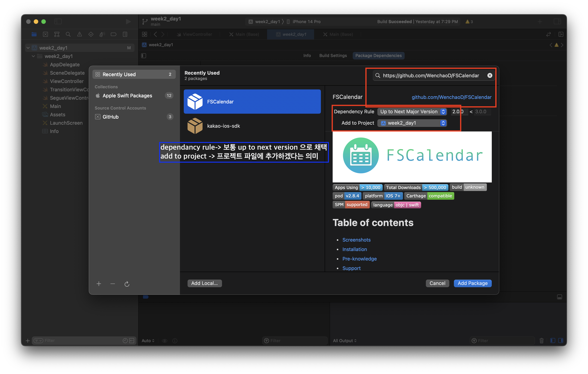Open the Add to Project dropdown

(412, 123)
